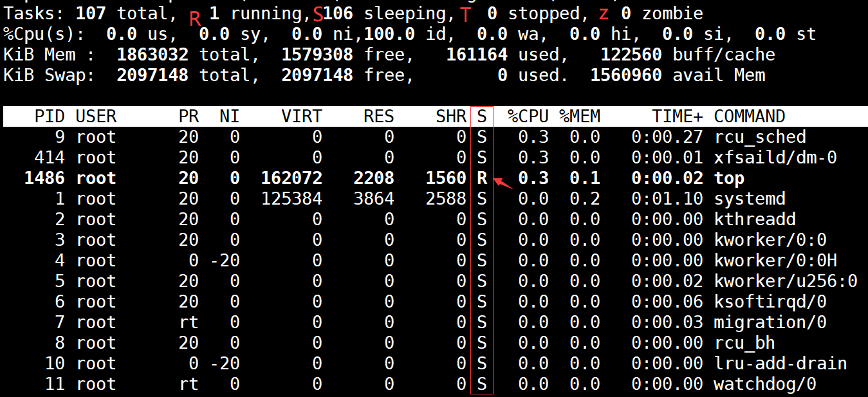Click the rcu_bh process name

pos(744,343)
